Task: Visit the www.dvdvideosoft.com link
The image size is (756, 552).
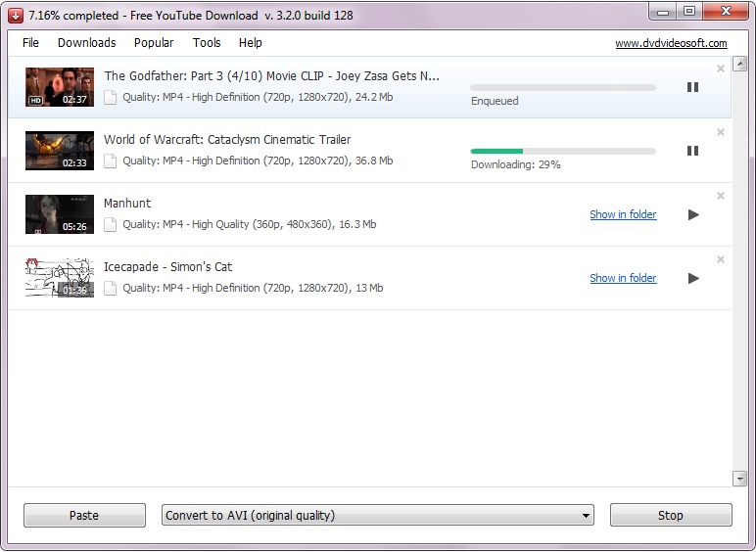Action: [671, 43]
